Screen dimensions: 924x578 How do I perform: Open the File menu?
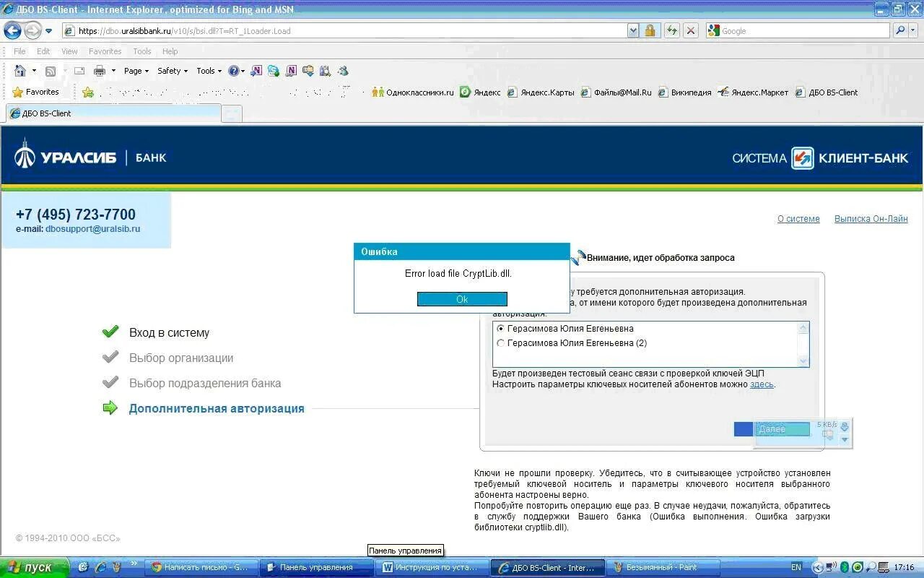[19, 51]
